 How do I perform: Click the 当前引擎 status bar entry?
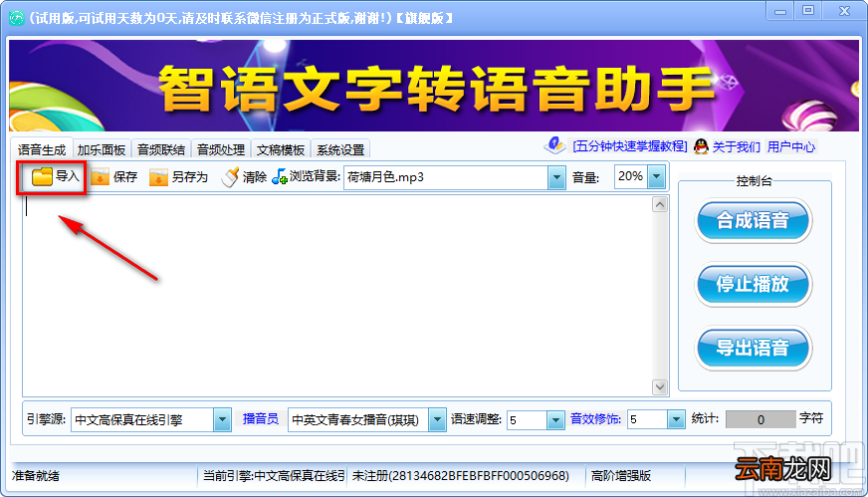274,476
